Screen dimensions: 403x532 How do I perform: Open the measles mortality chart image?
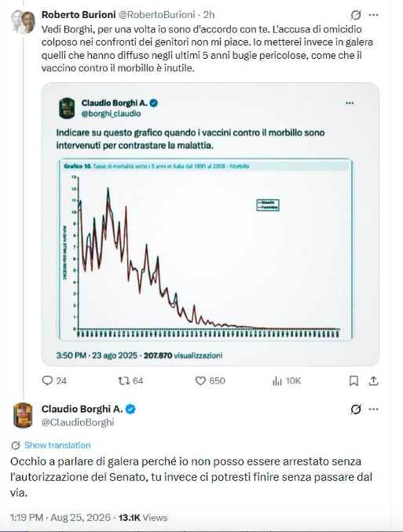coord(206,250)
